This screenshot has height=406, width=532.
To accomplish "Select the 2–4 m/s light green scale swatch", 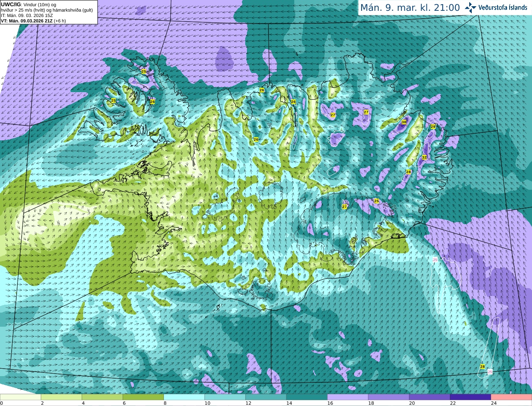I will 61,397.
